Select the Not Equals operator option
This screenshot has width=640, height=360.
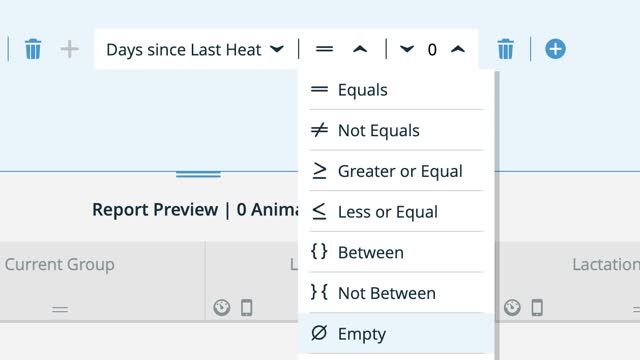click(396, 130)
